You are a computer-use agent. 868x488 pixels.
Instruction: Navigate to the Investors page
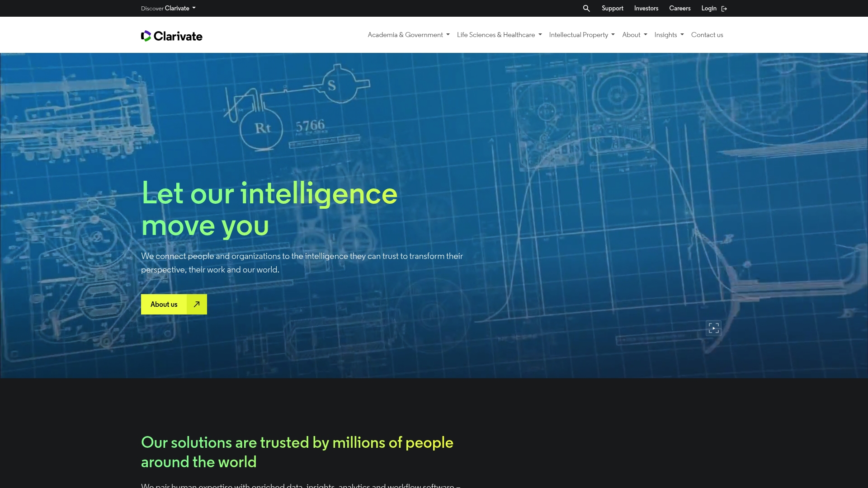tap(646, 8)
